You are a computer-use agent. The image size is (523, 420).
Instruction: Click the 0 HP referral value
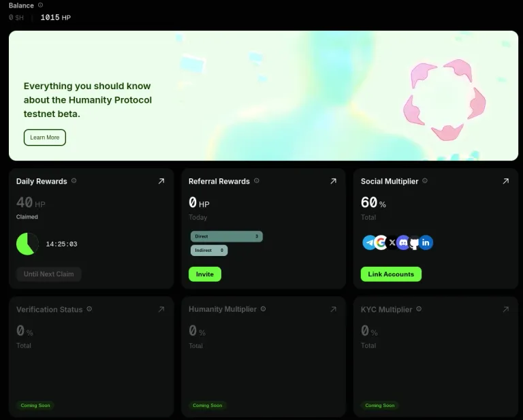click(x=199, y=203)
